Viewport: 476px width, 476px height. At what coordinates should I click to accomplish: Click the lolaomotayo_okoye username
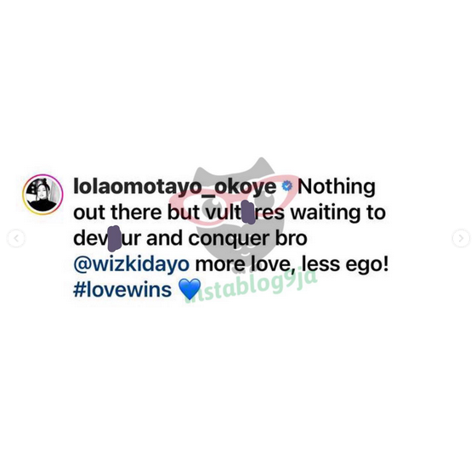coord(175,187)
